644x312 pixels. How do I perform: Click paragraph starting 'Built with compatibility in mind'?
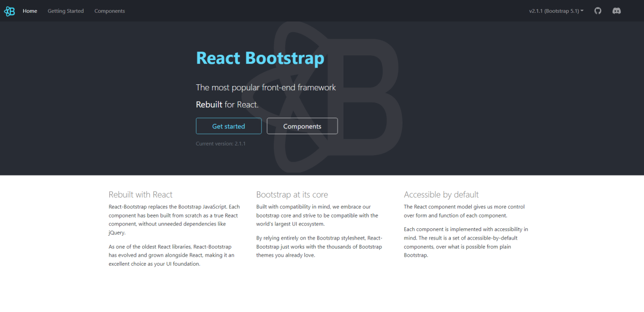point(317,215)
